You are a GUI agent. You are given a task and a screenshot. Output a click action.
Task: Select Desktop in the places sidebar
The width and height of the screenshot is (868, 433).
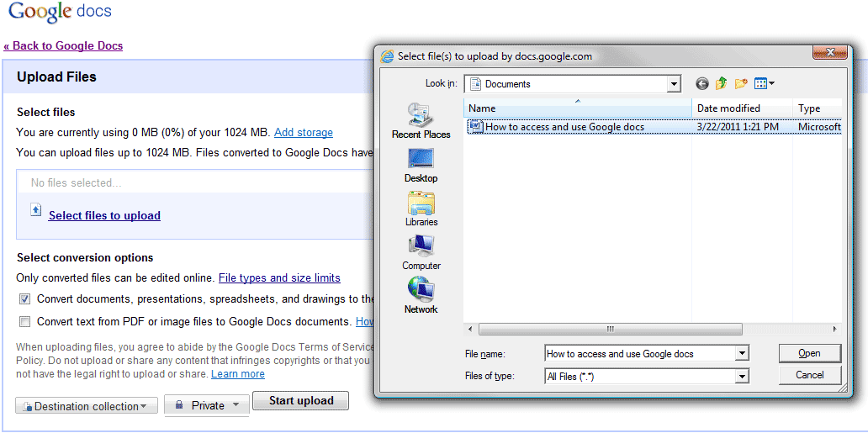pos(421,166)
